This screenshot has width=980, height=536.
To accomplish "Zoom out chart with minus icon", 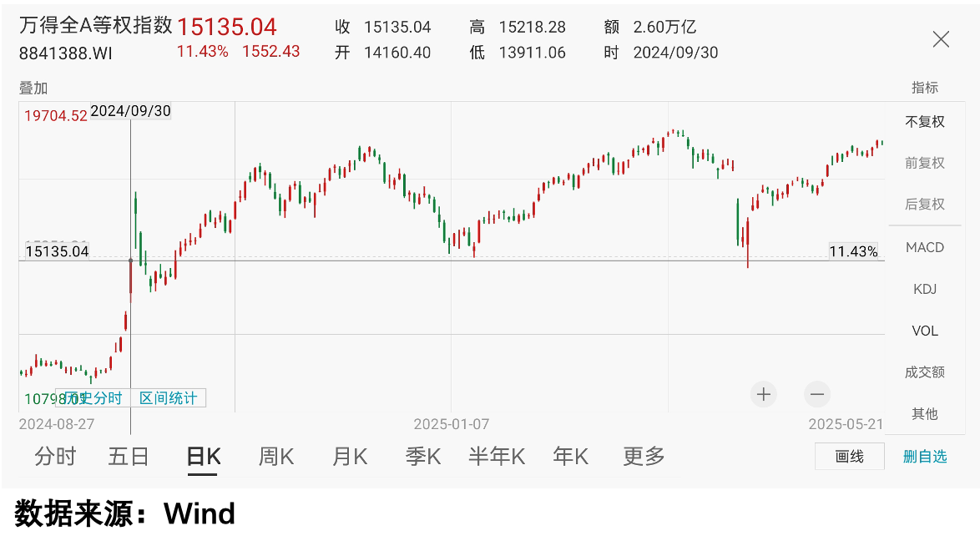I will coord(817,394).
